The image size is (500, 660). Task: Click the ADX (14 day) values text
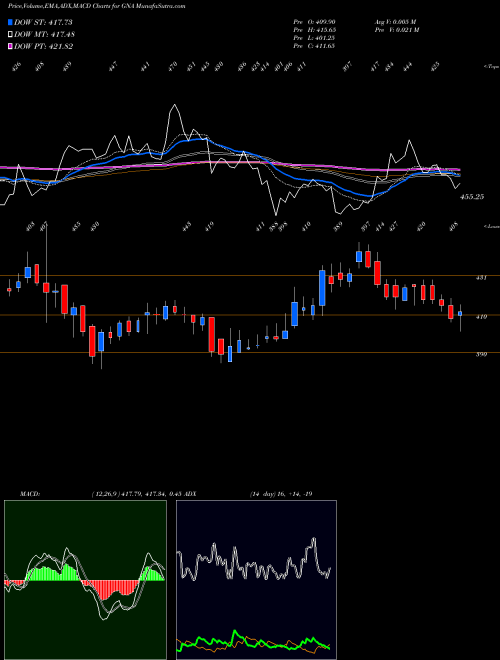click(x=281, y=494)
